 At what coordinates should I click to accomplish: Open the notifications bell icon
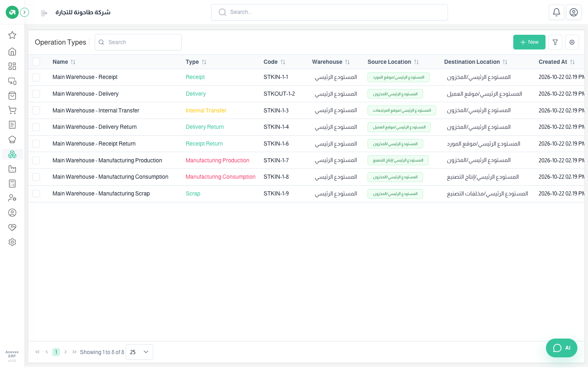click(x=557, y=12)
